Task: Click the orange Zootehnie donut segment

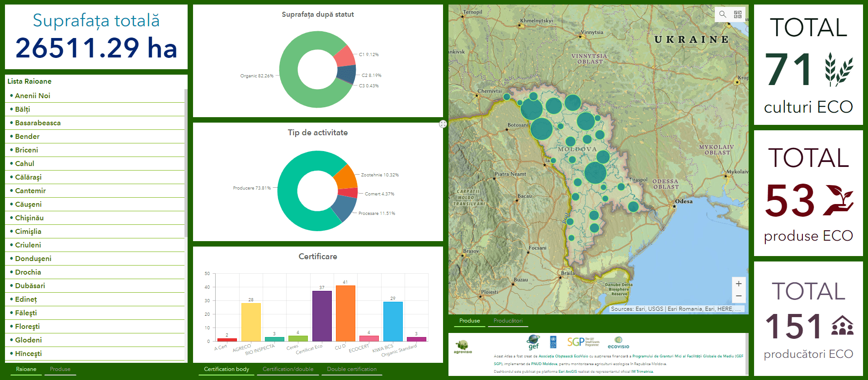Action: click(347, 177)
